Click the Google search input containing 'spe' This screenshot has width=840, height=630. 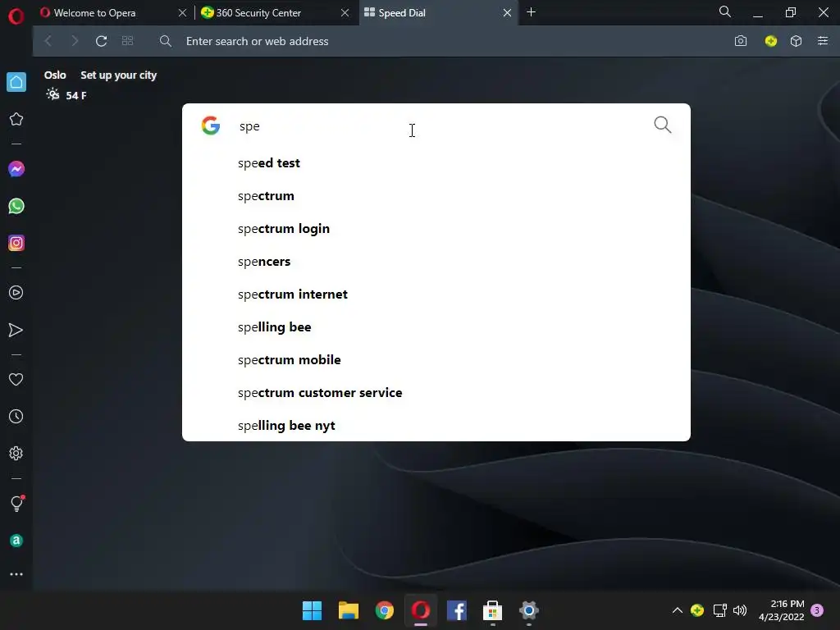point(438,126)
